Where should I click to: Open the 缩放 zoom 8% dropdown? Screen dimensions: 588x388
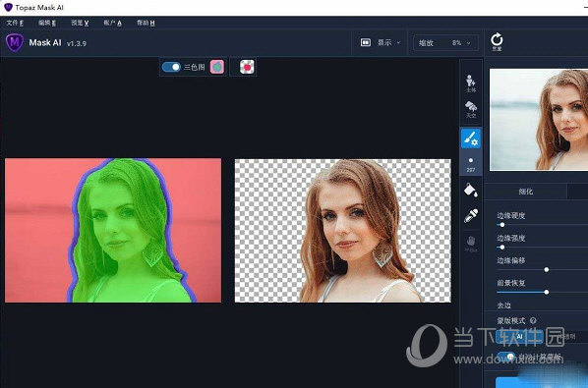click(445, 42)
